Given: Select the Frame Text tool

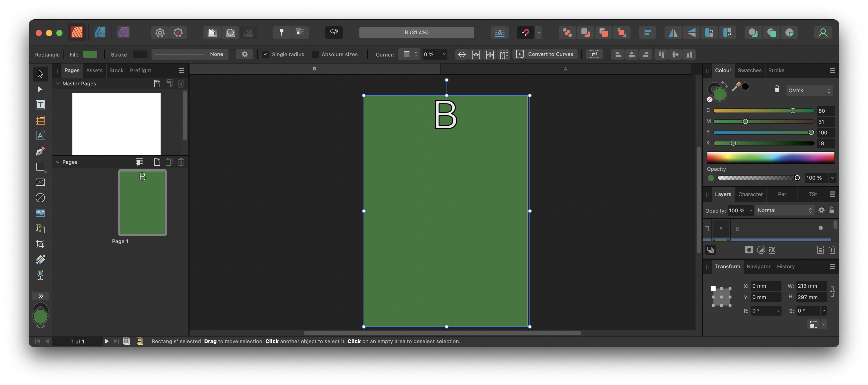Looking at the screenshot, I should (x=40, y=105).
